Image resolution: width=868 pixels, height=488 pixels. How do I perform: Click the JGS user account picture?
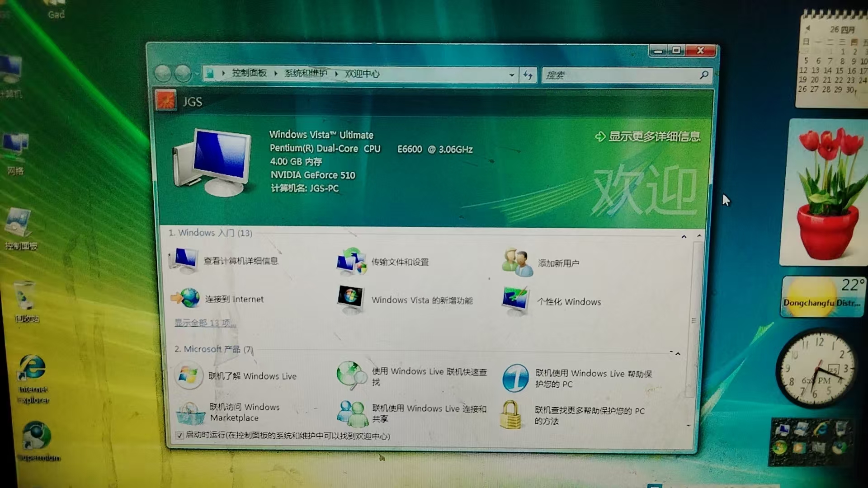coord(165,101)
